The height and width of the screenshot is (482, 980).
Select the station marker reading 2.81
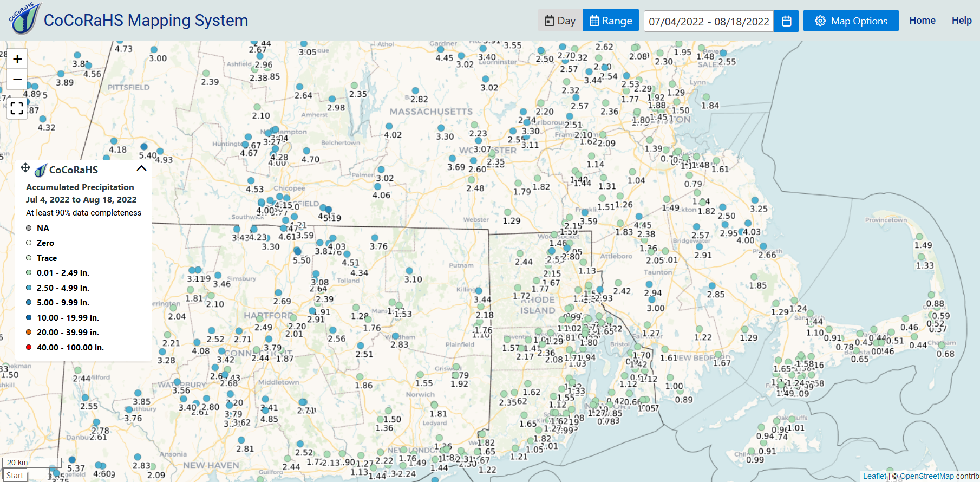click(241, 440)
